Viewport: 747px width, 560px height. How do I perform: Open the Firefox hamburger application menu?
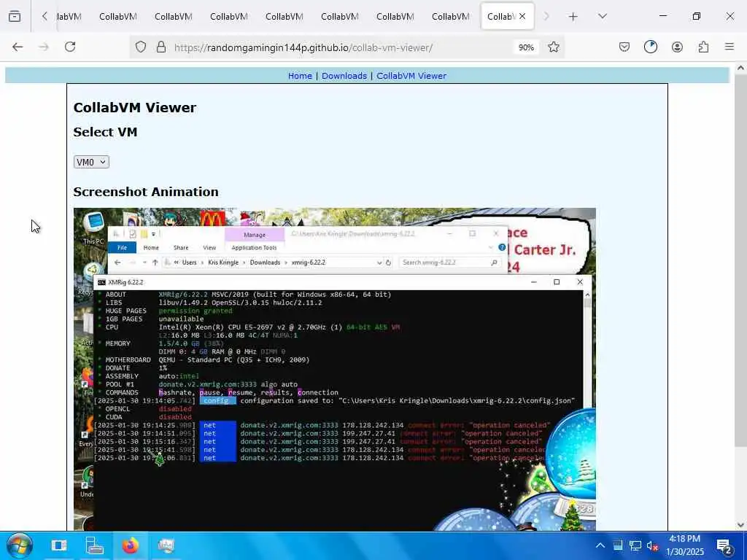tap(729, 47)
